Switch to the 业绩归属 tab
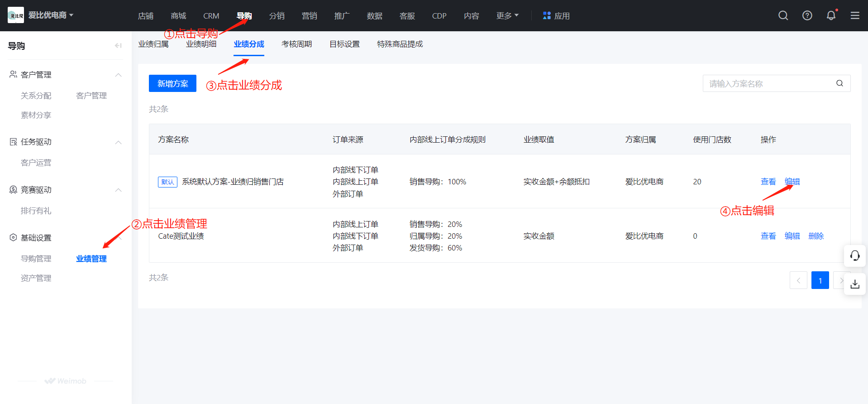868x404 pixels. tap(153, 44)
